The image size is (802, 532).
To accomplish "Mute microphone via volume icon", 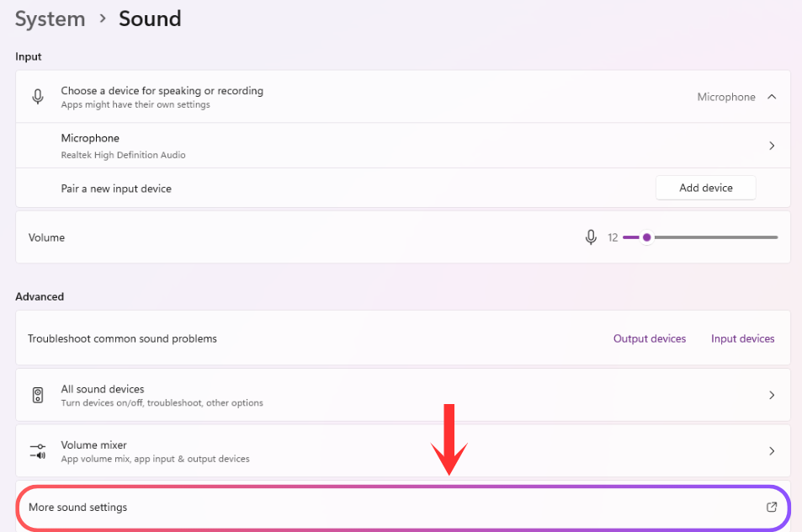I will click(591, 237).
